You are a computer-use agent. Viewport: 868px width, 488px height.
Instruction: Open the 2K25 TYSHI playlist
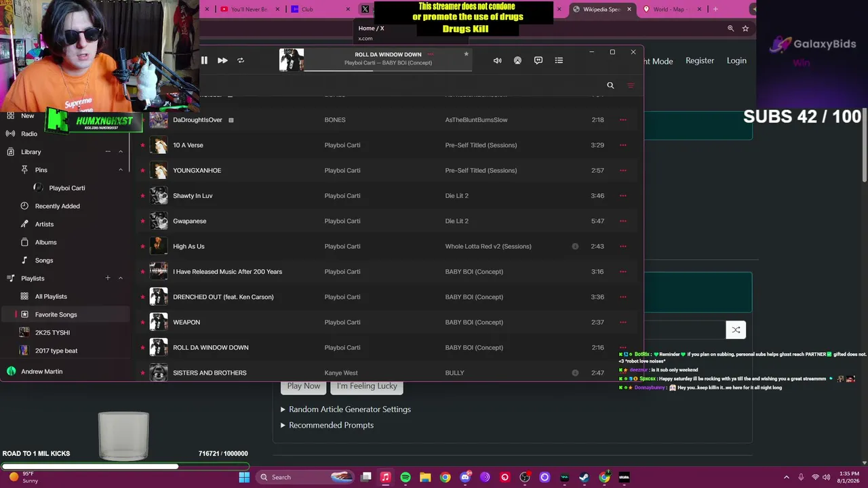[52, 333]
